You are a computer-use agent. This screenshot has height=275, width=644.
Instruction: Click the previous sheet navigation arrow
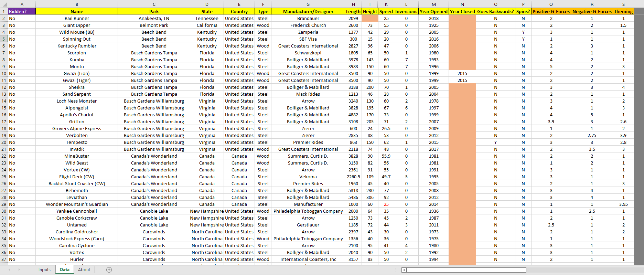tap(9, 270)
